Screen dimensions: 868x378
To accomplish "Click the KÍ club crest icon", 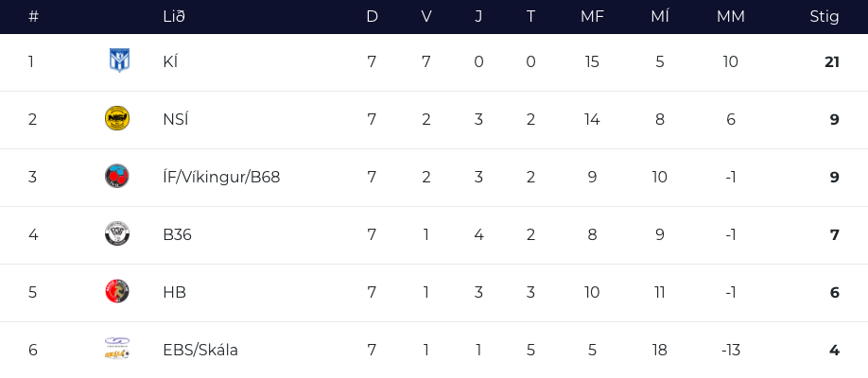I will point(118,61).
